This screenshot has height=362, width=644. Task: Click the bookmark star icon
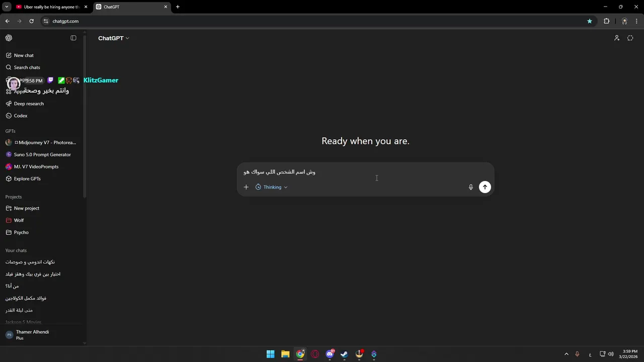click(590, 21)
